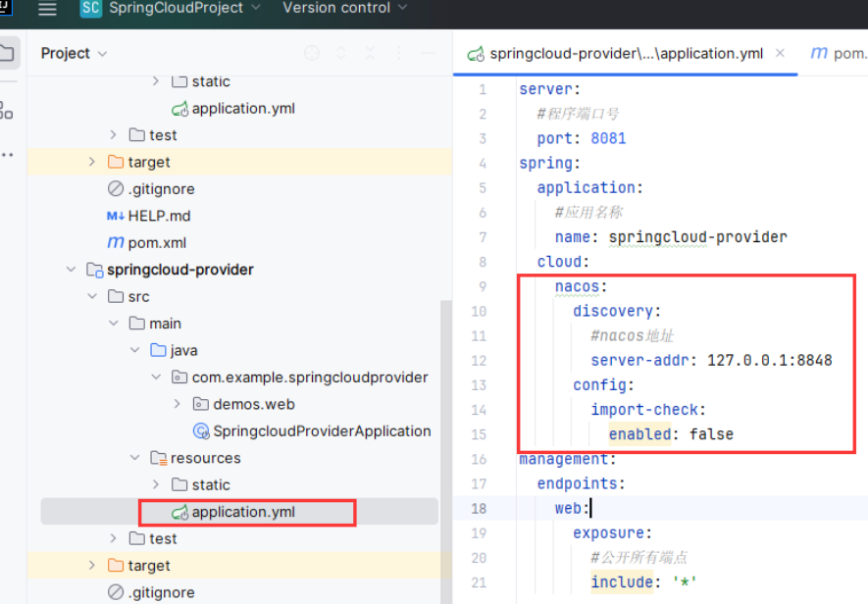Select SpringcloudProviderApplication class in tree

(x=321, y=431)
